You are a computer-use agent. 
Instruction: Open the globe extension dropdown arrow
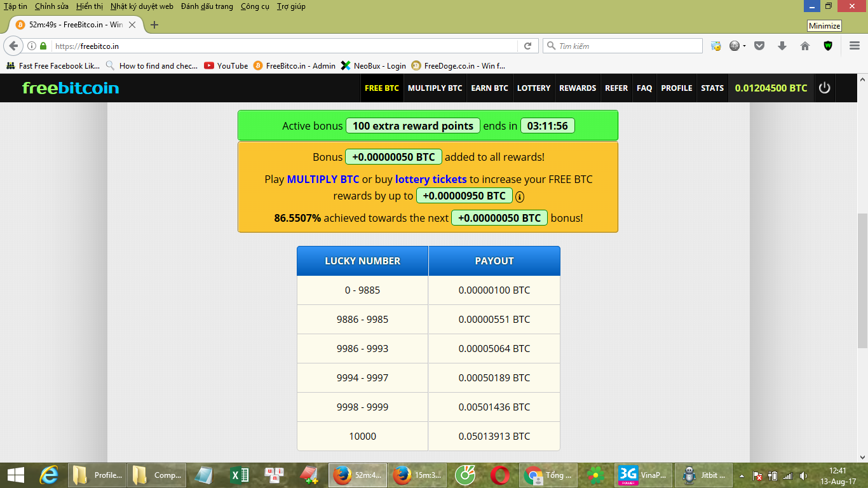(x=743, y=46)
